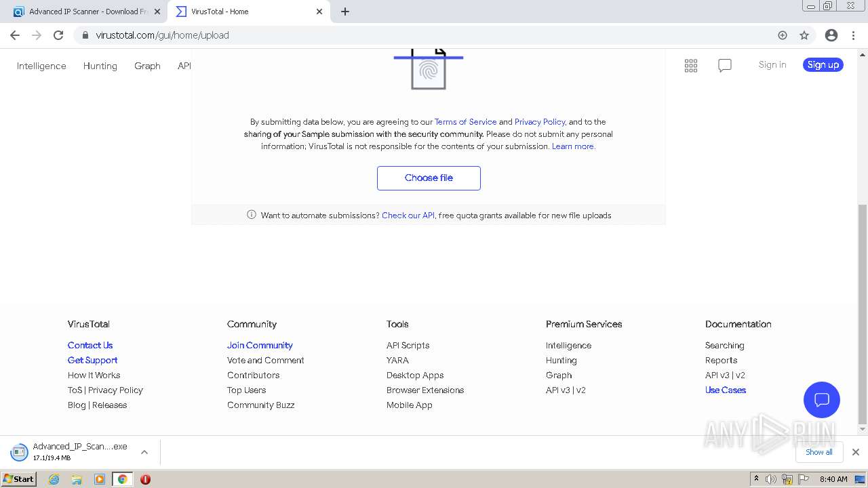Open the blue chat widget button

822,400
